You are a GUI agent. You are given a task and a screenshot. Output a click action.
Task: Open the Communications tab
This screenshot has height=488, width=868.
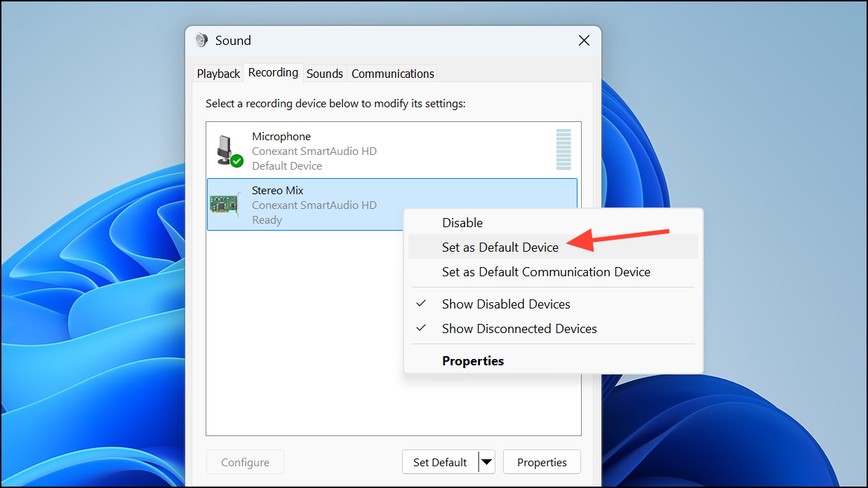(x=392, y=73)
